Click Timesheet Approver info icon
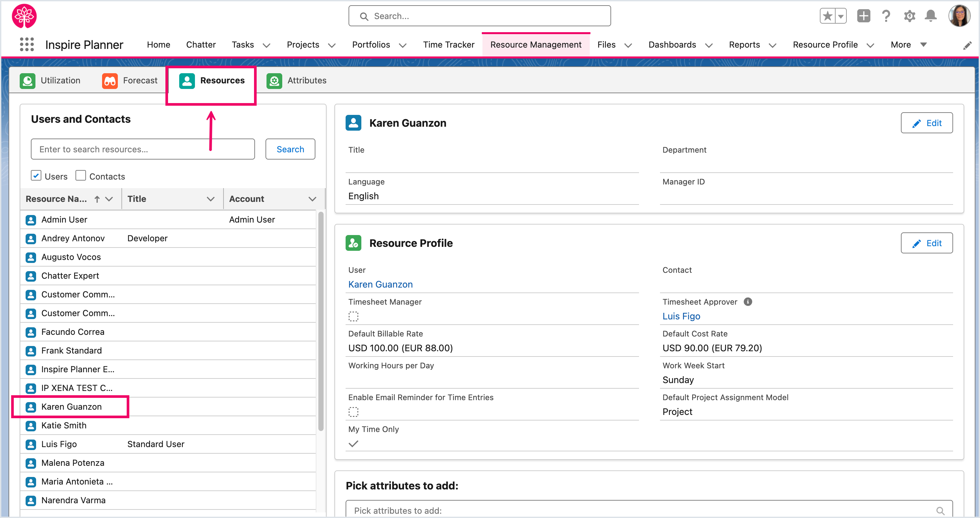The height and width of the screenshot is (518, 980). 748,302
